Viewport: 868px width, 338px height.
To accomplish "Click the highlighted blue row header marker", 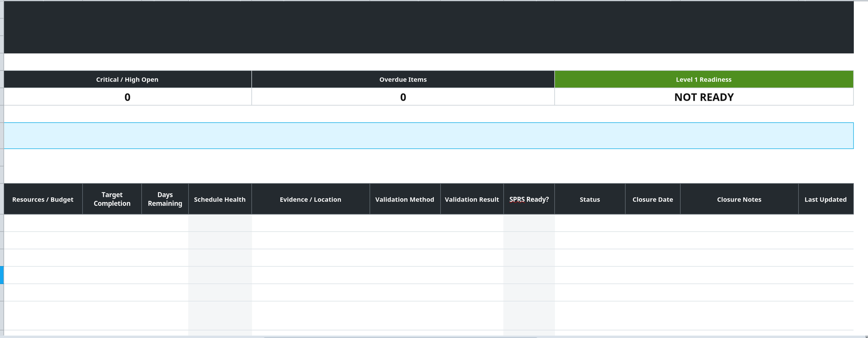I will pyautogui.click(x=2, y=275).
